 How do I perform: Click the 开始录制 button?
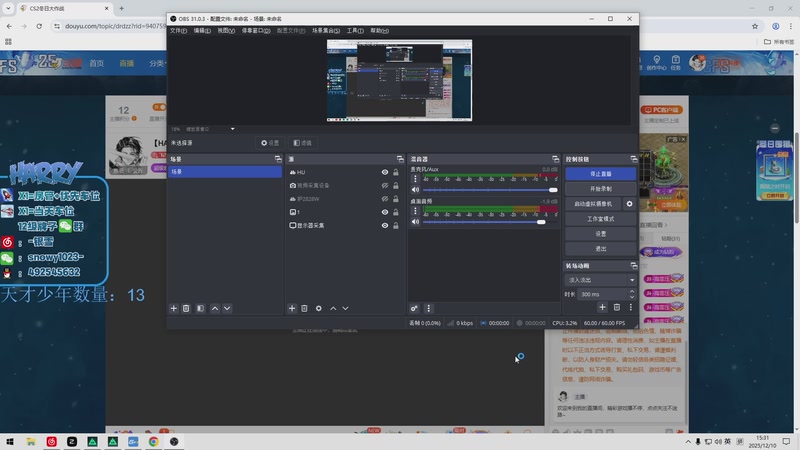(601, 189)
